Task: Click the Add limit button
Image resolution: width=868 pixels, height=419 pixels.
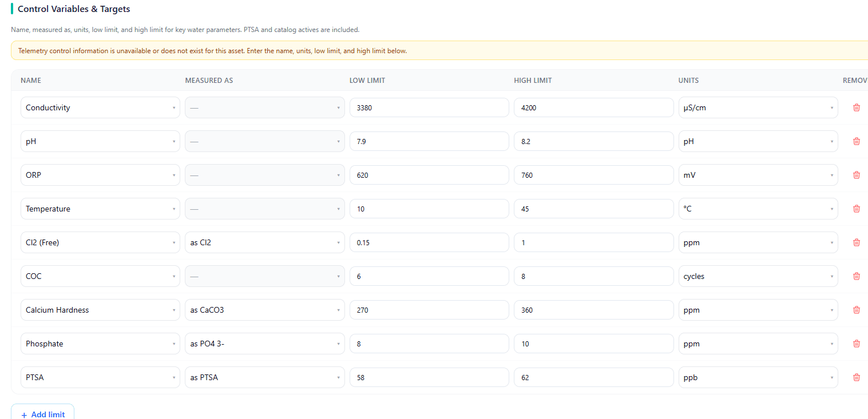Action: click(42, 414)
